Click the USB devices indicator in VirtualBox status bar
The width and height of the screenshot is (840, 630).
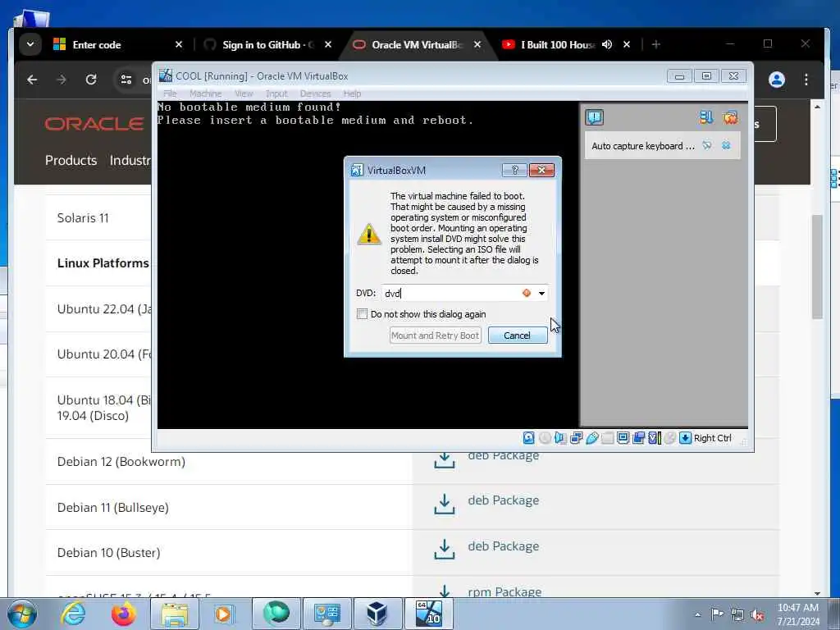(x=592, y=438)
